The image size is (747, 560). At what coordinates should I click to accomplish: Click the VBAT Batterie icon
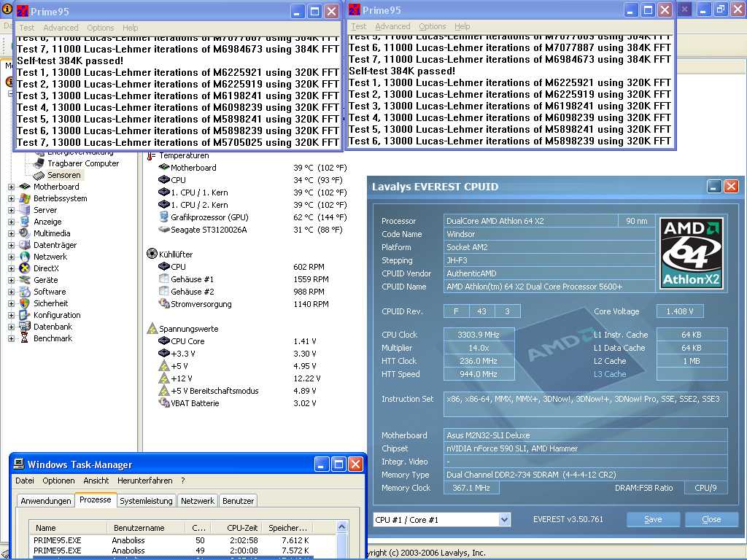click(164, 402)
